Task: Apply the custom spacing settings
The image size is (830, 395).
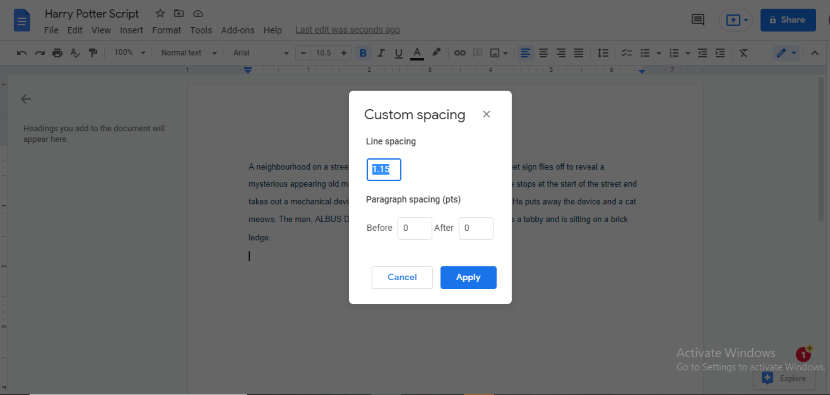Action: tap(468, 277)
